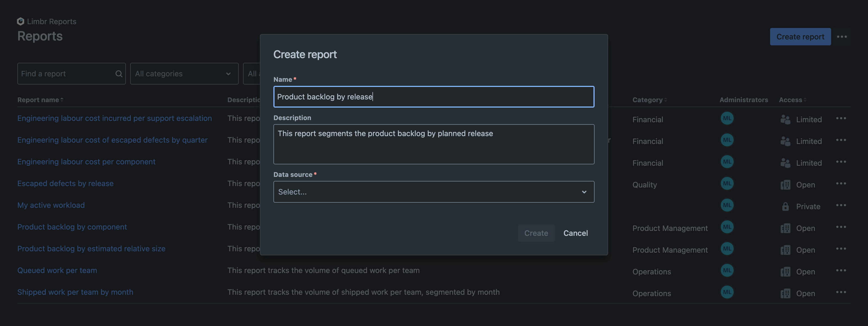Open the Escaped defects by release report
The width and height of the screenshot is (868, 326).
tap(65, 183)
